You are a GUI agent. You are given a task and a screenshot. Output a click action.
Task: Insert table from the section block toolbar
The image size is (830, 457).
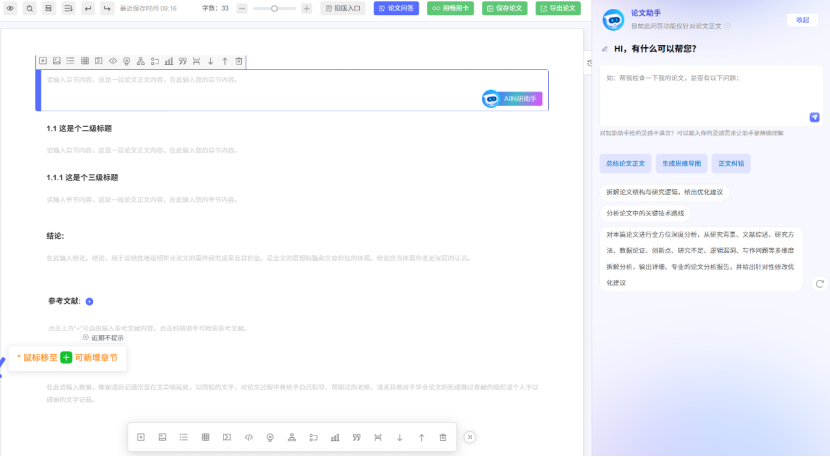[x=85, y=61]
